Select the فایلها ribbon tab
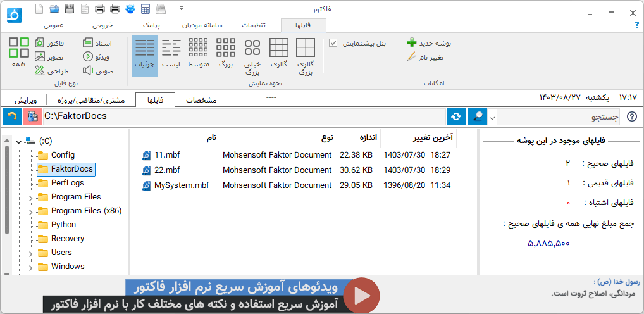The image size is (644, 314). (x=304, y=25)
